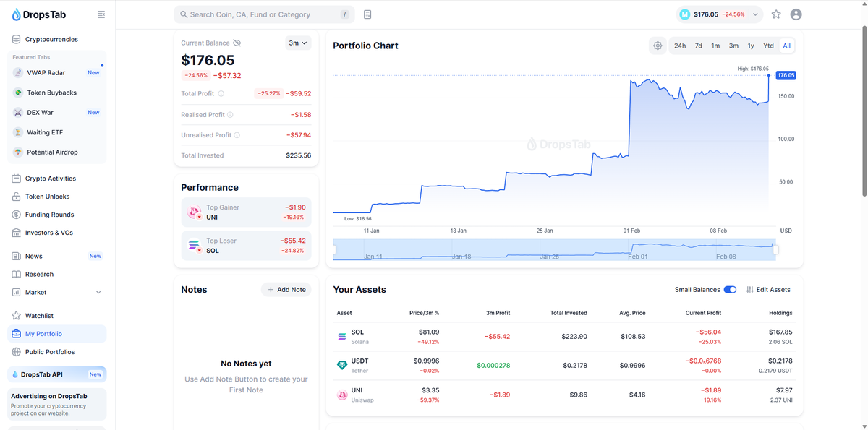
Task: Open VWAP Radar featured tab icon
Action: coord(18,72)
